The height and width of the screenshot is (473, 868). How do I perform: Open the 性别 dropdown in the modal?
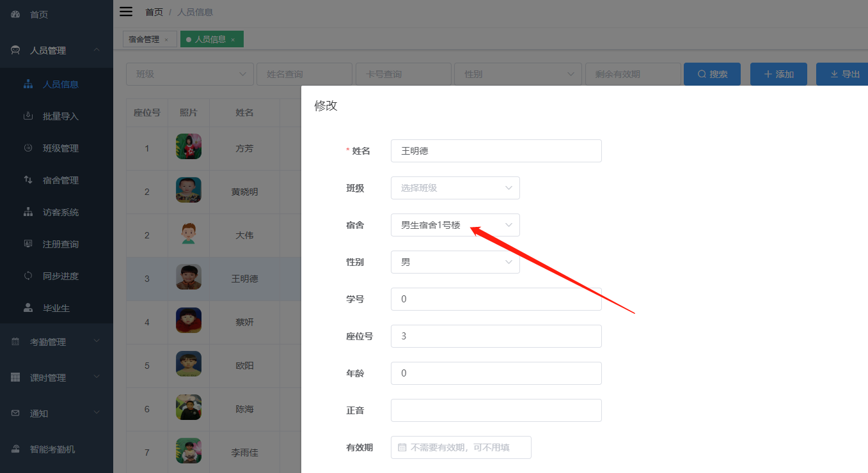455,262
